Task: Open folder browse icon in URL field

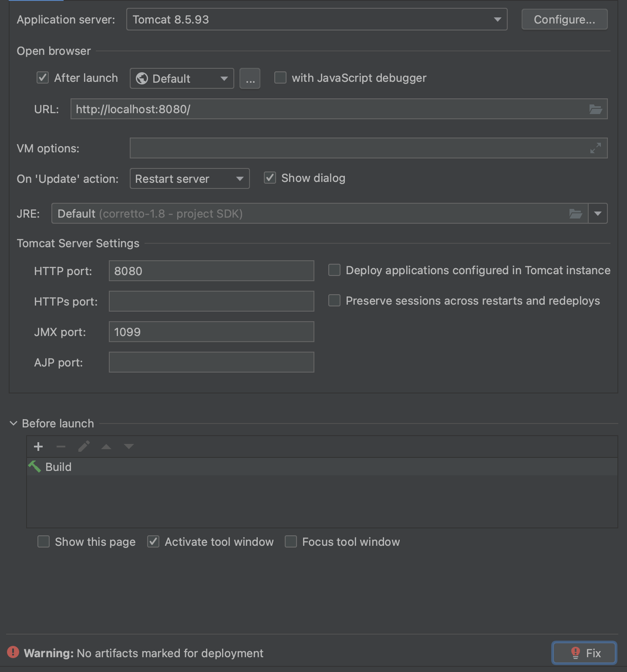Action: (596, 109)
